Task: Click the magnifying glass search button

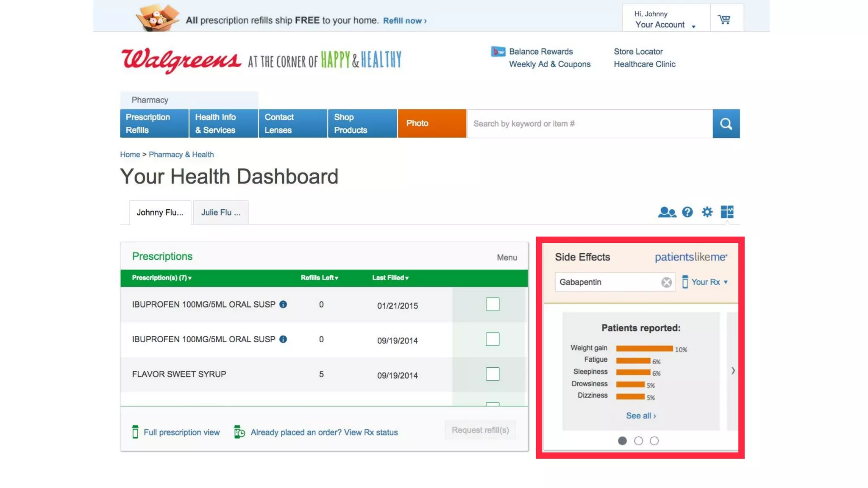Action: (x=726, y=124)
